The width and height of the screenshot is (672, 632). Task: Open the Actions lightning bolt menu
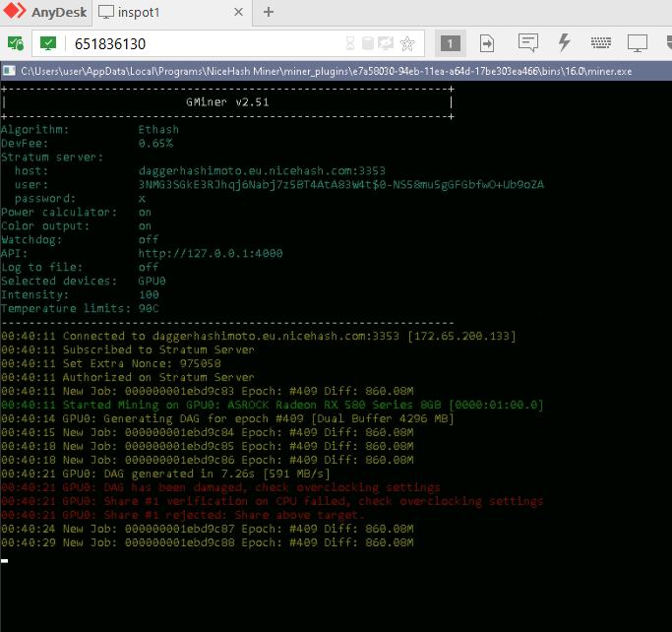pos(565,43)
